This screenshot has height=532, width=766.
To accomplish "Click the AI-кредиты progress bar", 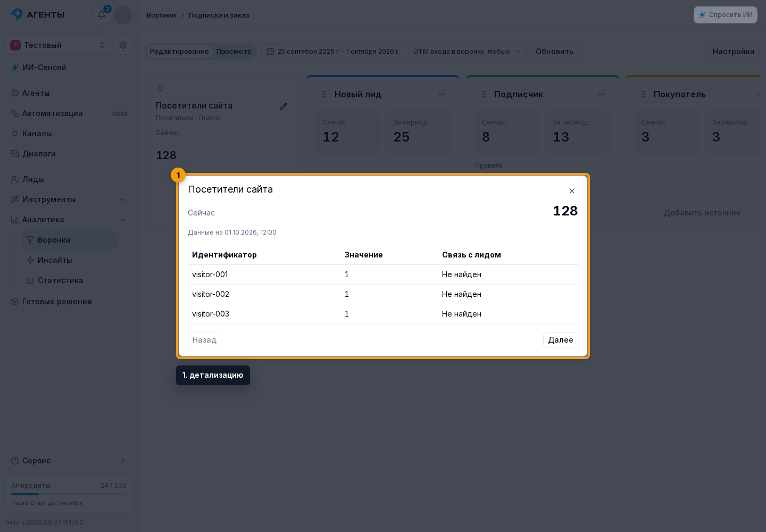I will tap(69, 494).
